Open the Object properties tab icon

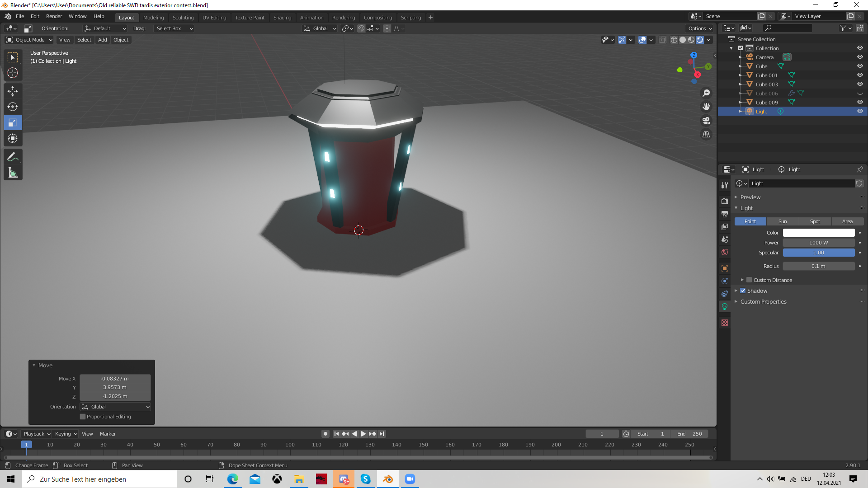click(725, 268)
